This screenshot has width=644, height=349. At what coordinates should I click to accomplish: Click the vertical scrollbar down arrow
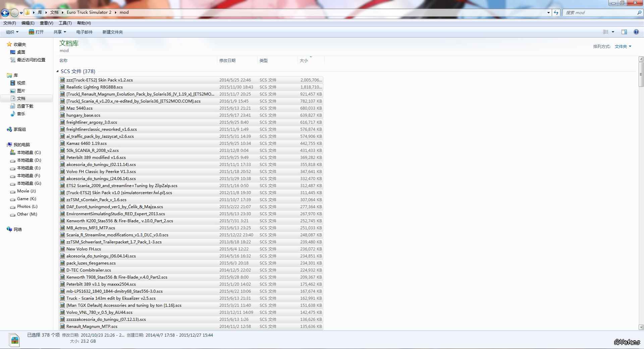click(641, 327)
